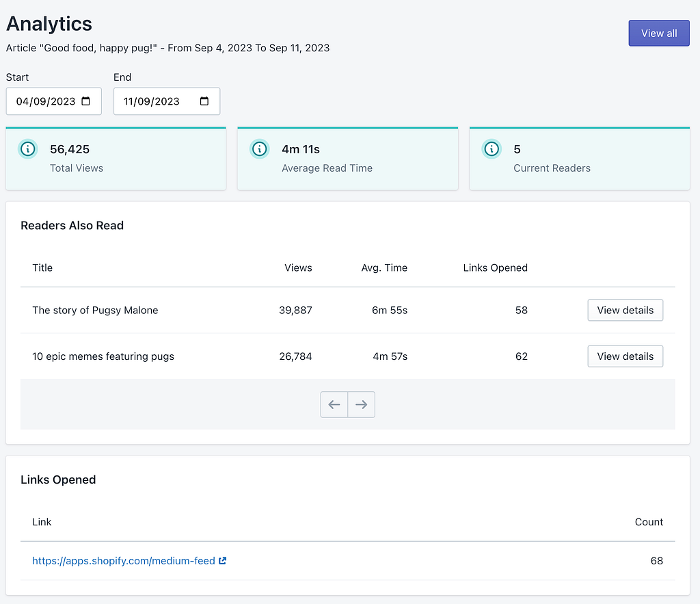Open the End date calendar picker icon
The image size is (700, 604).
click(204, 101)
